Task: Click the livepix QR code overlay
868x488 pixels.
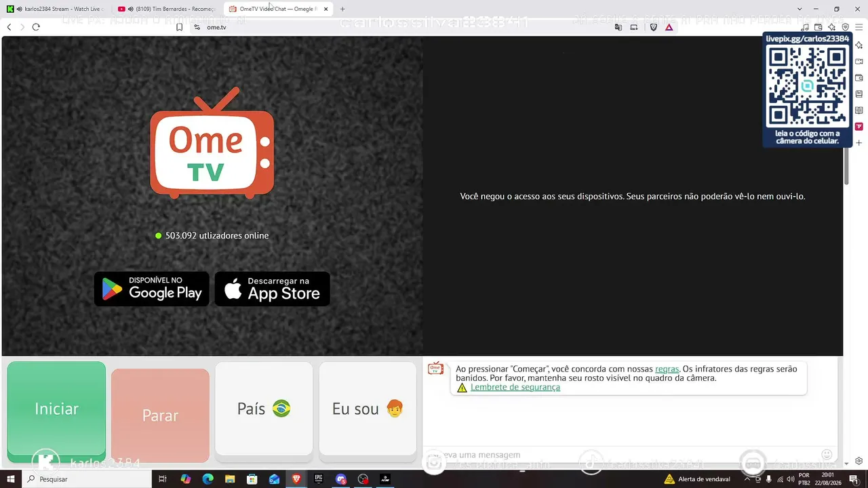Action: (808, 89)
